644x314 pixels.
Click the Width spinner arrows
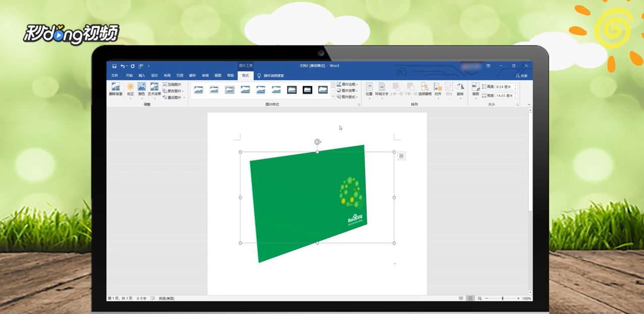(515, 95)
